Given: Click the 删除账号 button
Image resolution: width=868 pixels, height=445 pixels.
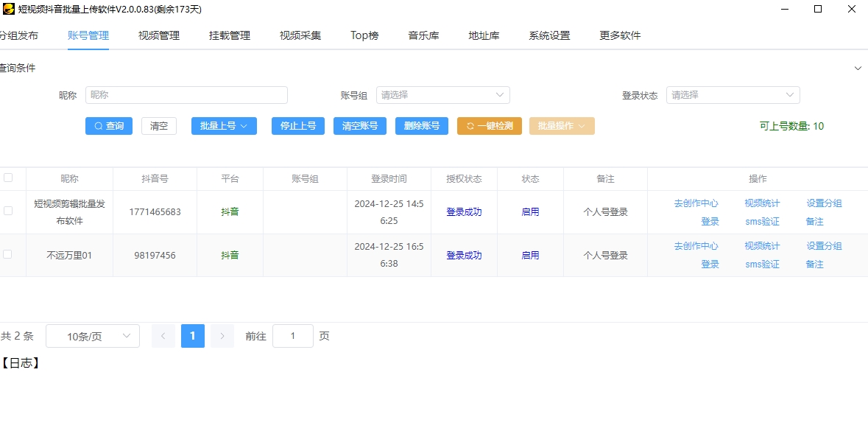Looking at the screenshot, I should pos(422,126).
